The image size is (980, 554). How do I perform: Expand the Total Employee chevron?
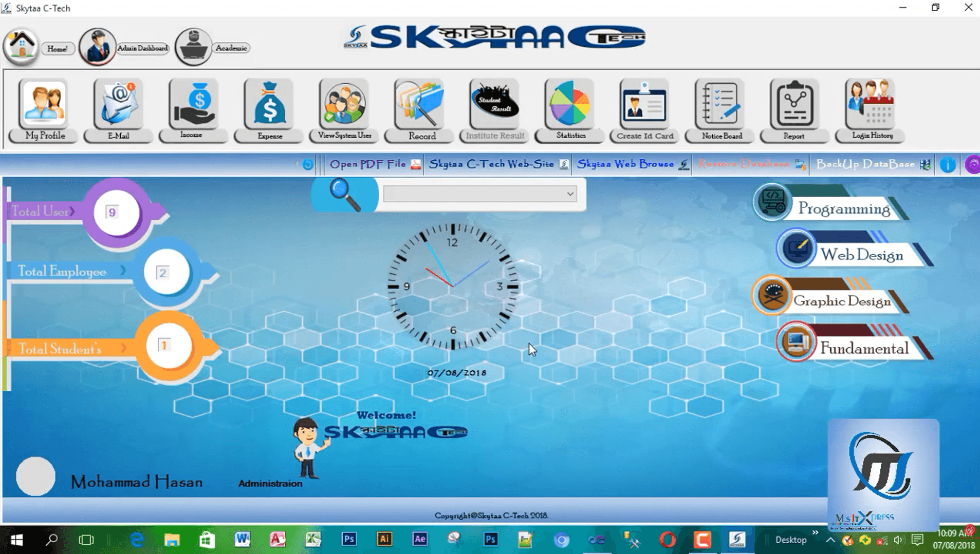point(123,271)
